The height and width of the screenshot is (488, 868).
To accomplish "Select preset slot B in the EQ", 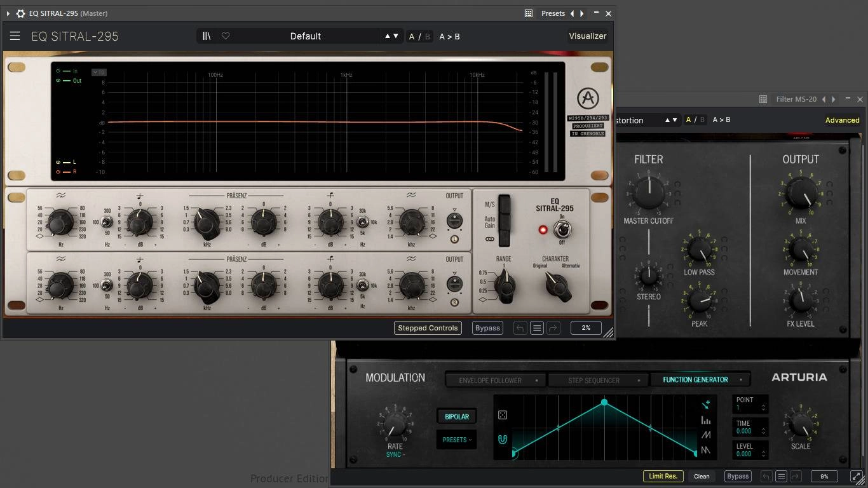I will click(428, 37).
